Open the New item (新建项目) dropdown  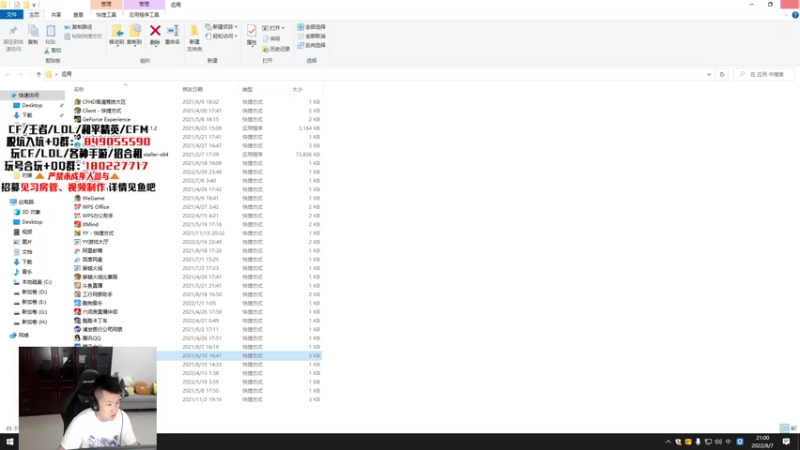point(221,27)
